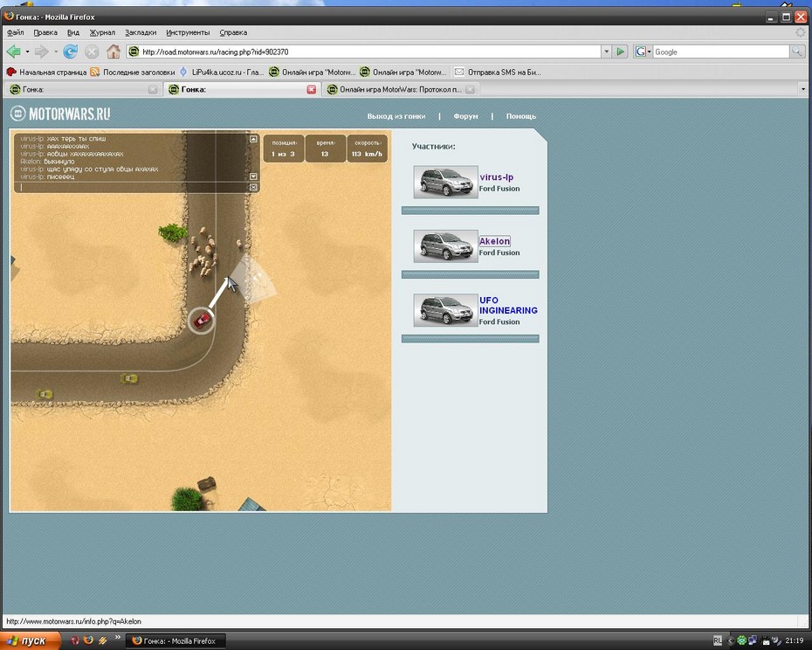
Task: Click the yellow car nearest the road bend
Action: pyautogui.click(x=129, y=379)
